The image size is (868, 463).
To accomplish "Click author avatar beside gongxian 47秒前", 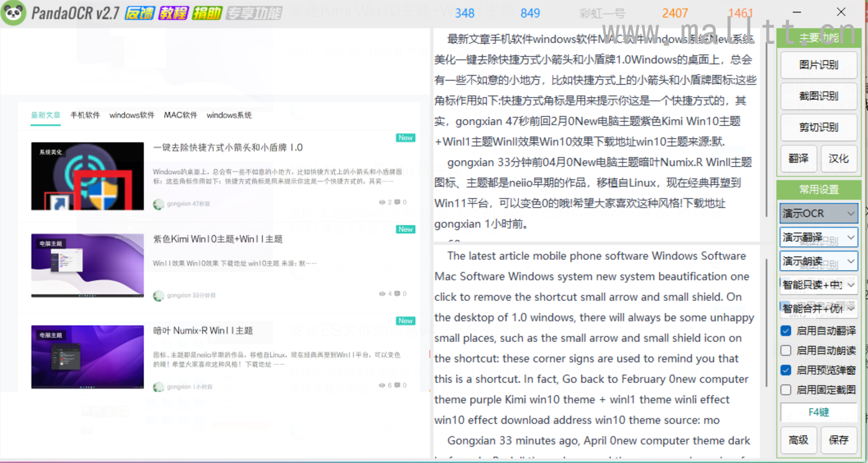I will coord(159,204).
